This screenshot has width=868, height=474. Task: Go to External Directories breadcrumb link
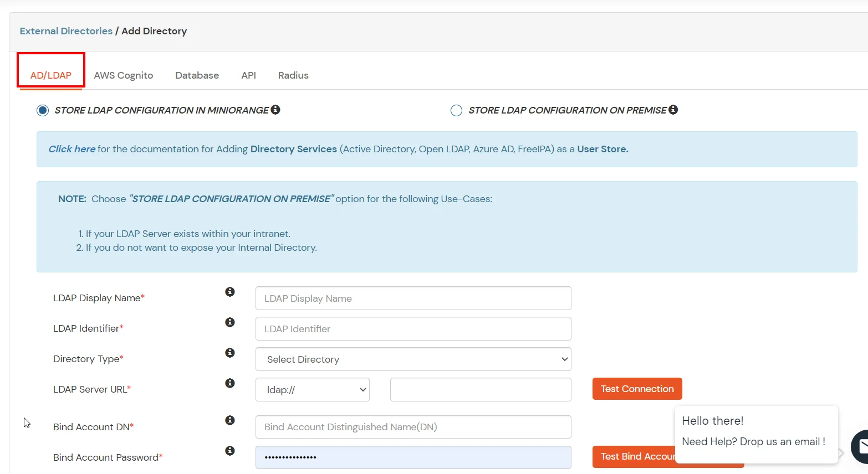[x=66, y=31]
